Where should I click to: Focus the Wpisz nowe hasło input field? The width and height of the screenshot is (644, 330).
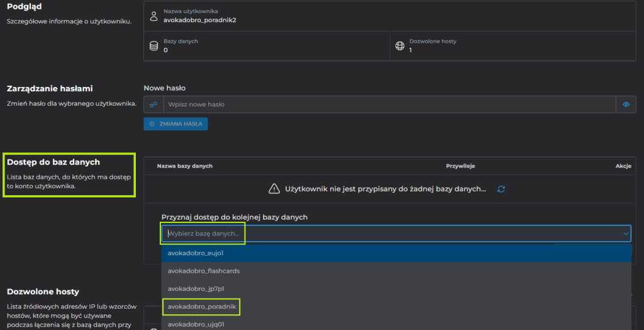click(390, 105)
